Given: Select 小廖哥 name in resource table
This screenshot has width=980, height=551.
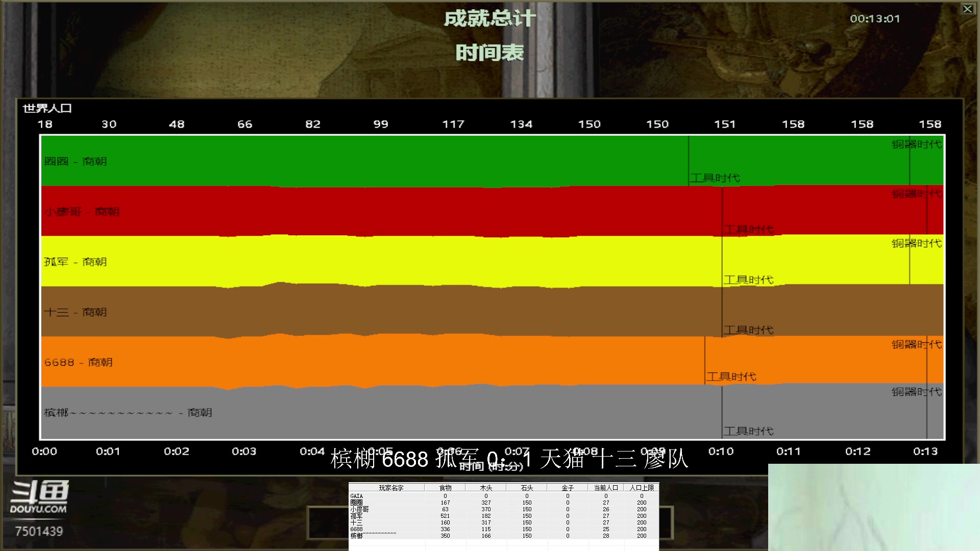Looking at the screenshot, I should (359, 509).
